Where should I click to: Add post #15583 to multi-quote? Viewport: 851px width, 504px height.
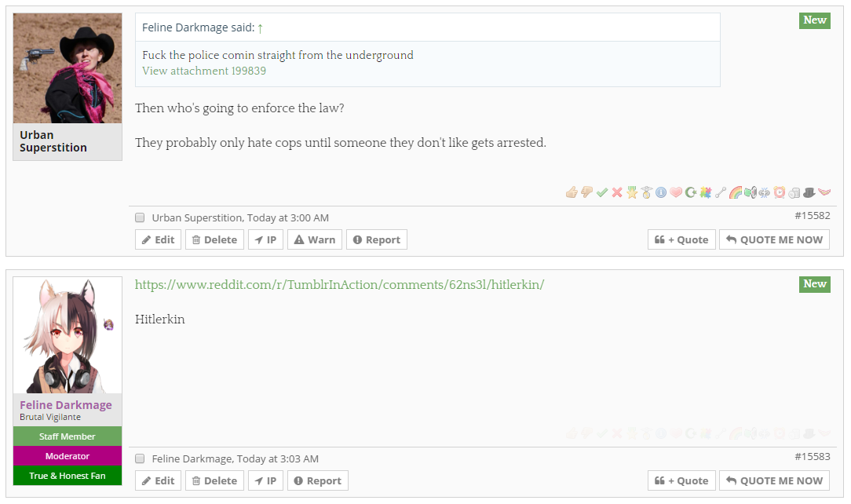[x=681, y=480]
